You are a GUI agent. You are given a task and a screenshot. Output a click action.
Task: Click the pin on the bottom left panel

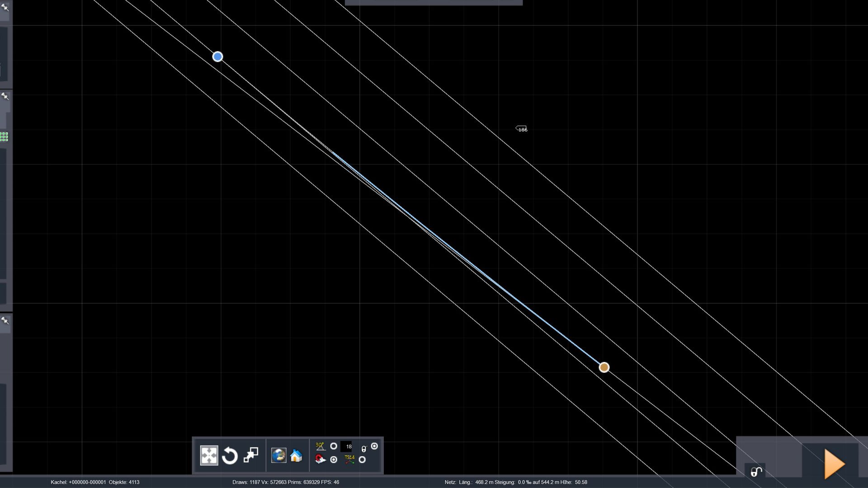(x=5, y=320)
